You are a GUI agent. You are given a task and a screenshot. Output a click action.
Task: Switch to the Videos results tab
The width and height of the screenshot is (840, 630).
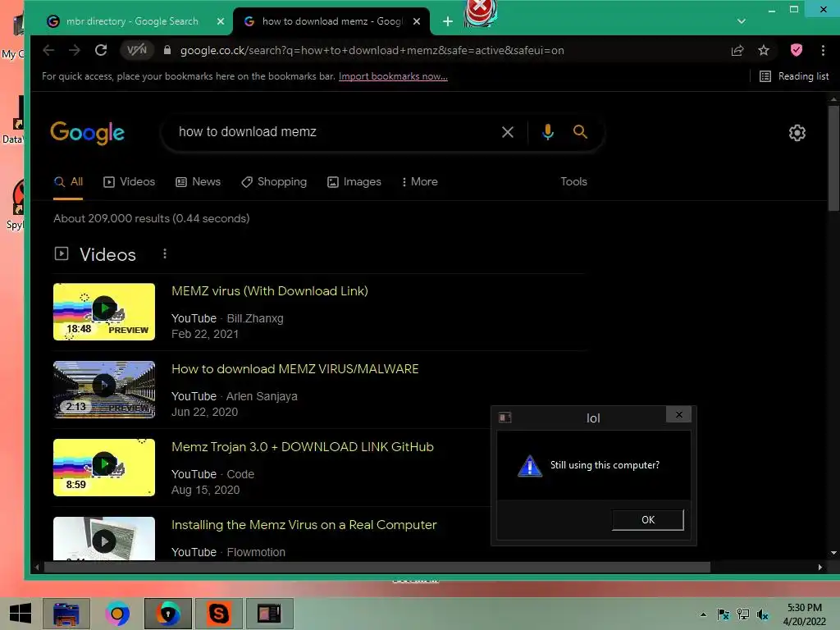[x=129, y=181]
